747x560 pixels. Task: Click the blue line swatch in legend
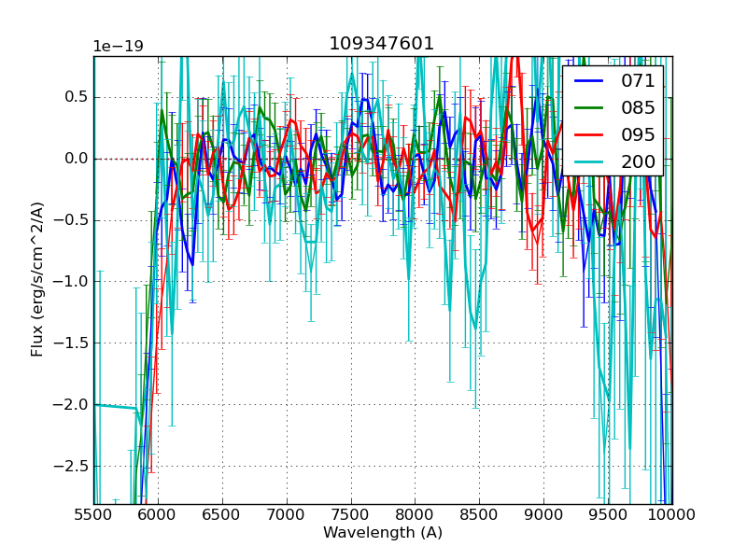click(587, 81)
